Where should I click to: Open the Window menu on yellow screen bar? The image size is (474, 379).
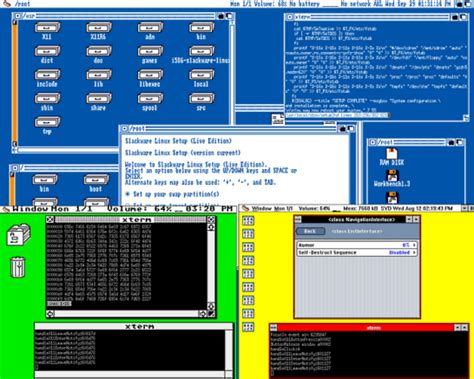tap(262, 209)
